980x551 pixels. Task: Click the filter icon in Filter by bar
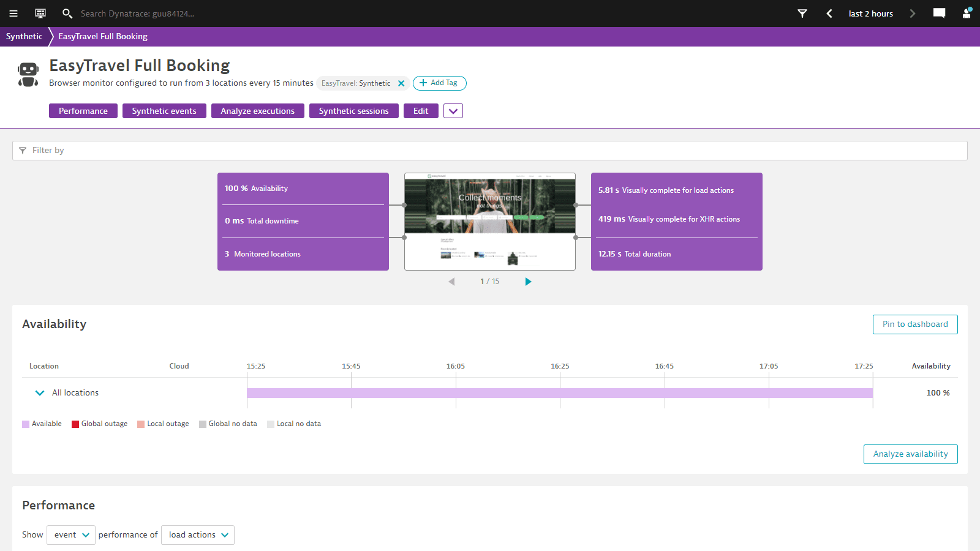(23, 151)
